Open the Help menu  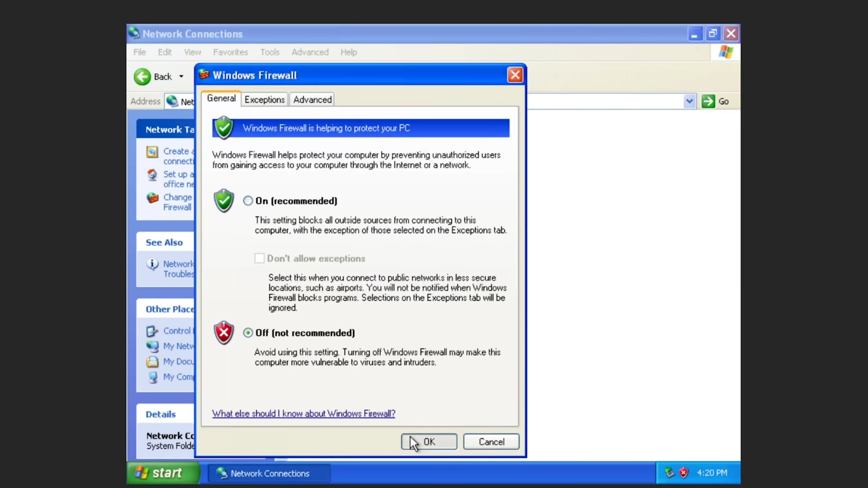pyautogui.click(x=349, y=52)
